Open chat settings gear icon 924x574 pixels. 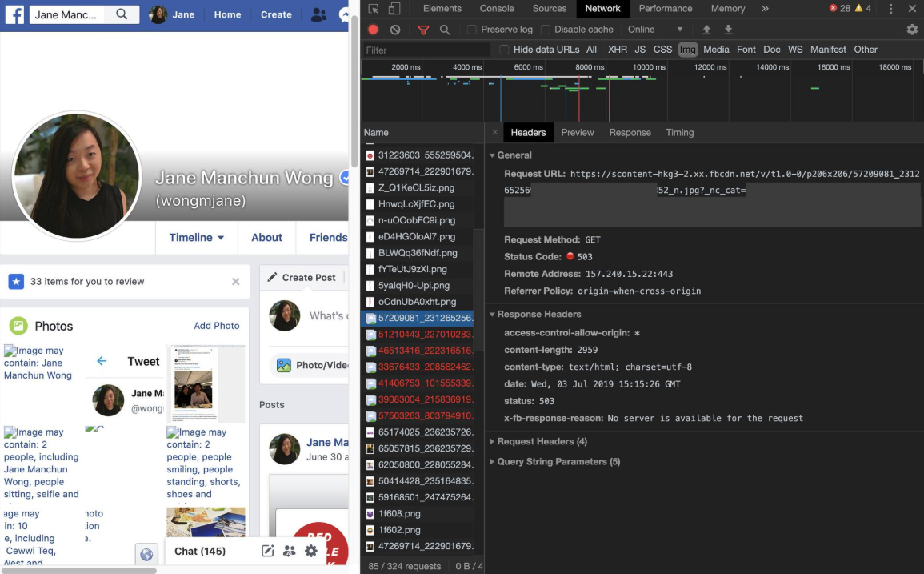pyautogui.click(x=311, y=551)
